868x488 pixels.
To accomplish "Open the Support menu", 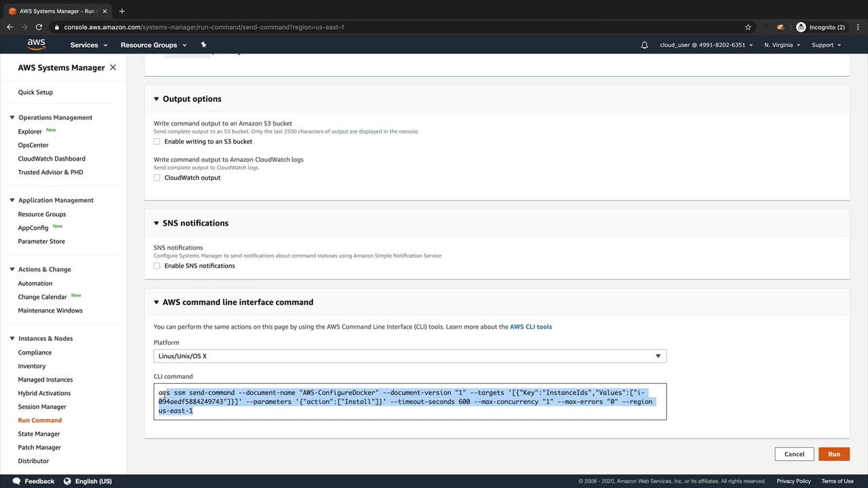I will (826, 45).
